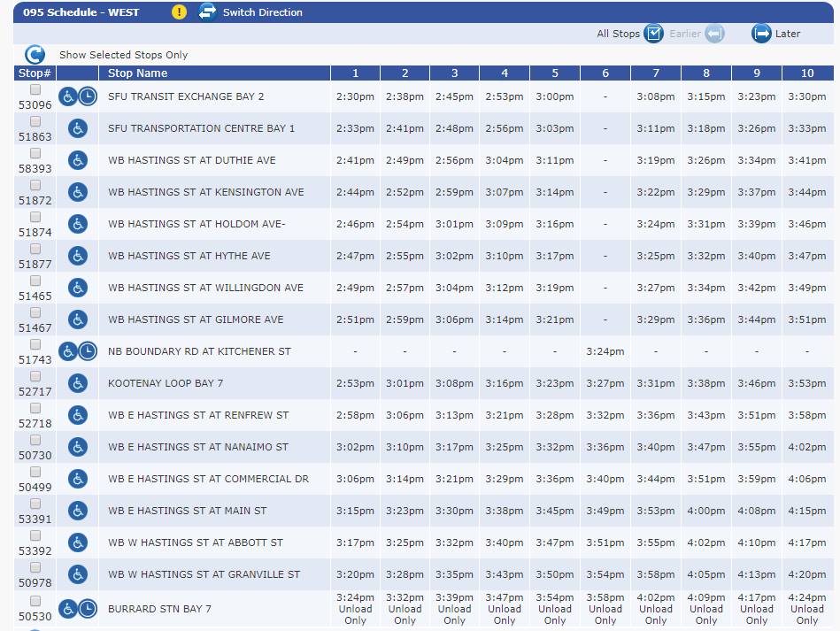Click the yellow alert warning icon
The image size is (840, 631).
(180, 12)
